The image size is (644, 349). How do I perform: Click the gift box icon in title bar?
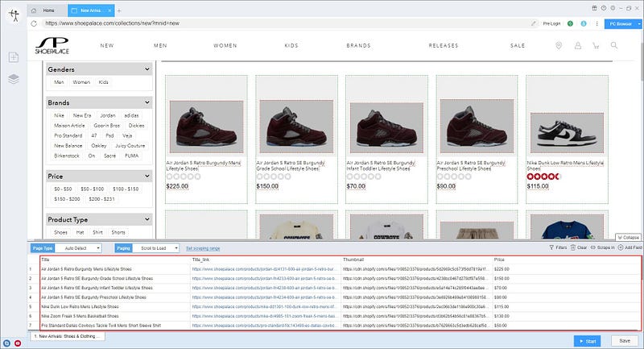594,8
